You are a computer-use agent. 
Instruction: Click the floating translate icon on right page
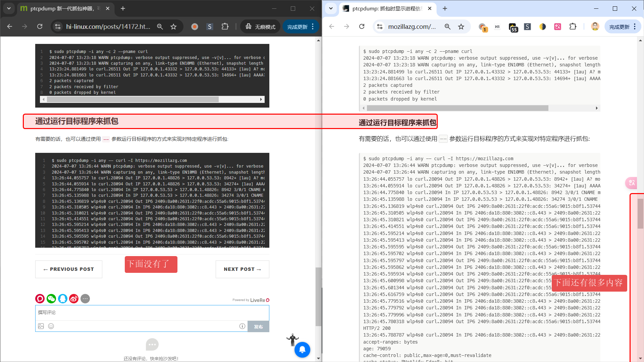631,183
